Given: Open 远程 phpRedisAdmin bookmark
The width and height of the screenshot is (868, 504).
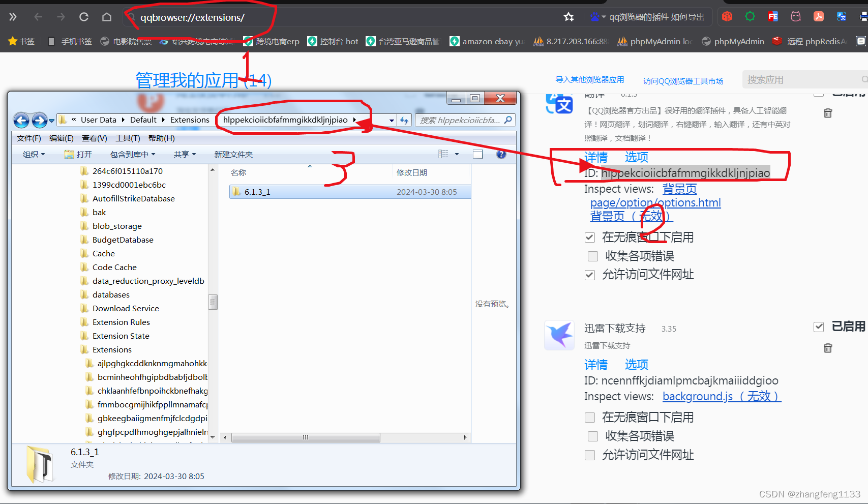Looking at the screenshot, I should [809, 41].
